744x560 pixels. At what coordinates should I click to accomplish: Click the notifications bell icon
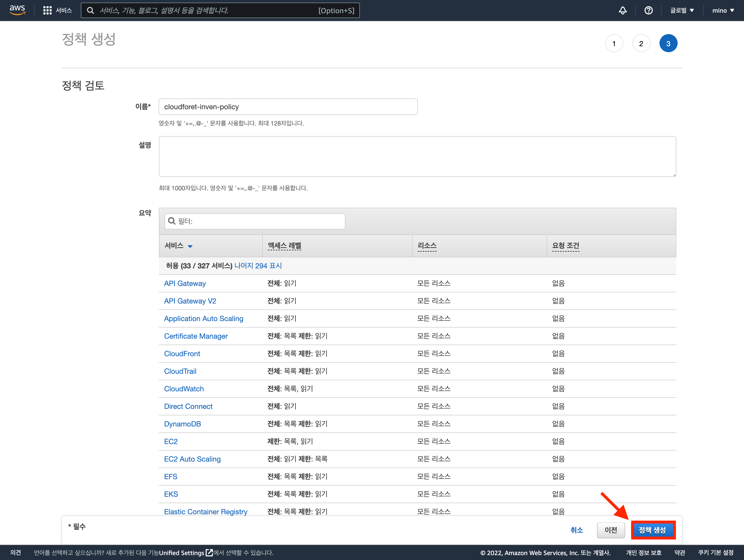point(622,10)
